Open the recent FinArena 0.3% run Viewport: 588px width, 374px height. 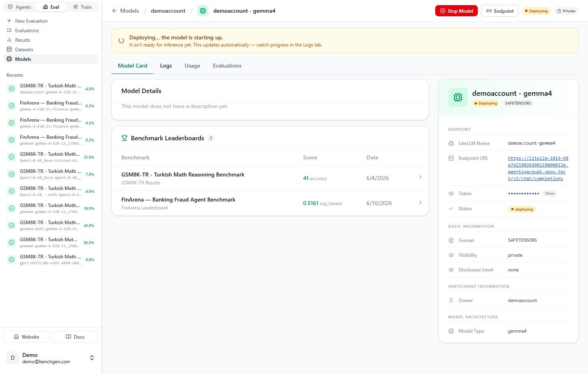pyautogui.click(x=51, y=106)
